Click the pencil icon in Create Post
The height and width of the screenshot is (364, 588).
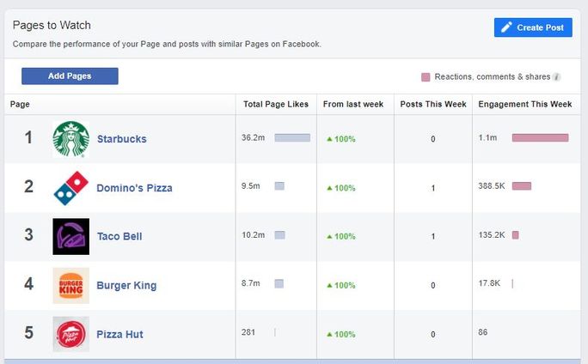point(506,27)
